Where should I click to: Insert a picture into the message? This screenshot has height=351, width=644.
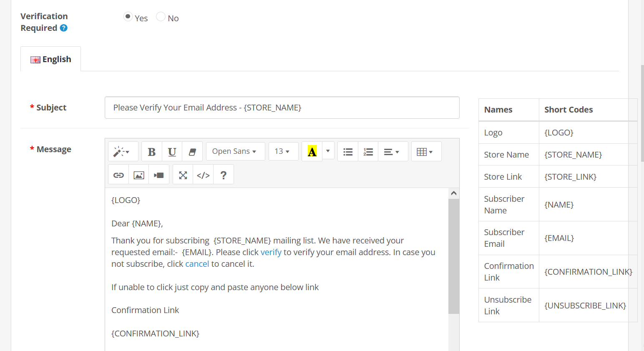pos(139,175)
